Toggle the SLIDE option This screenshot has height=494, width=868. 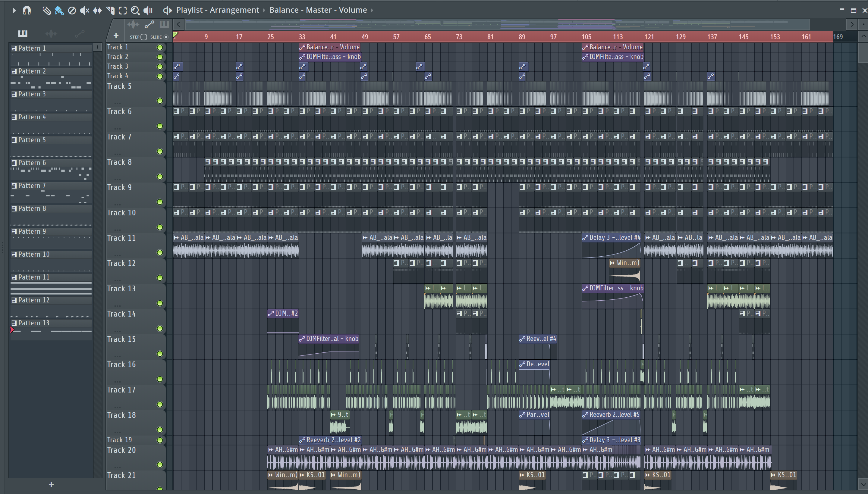point(166,37)
